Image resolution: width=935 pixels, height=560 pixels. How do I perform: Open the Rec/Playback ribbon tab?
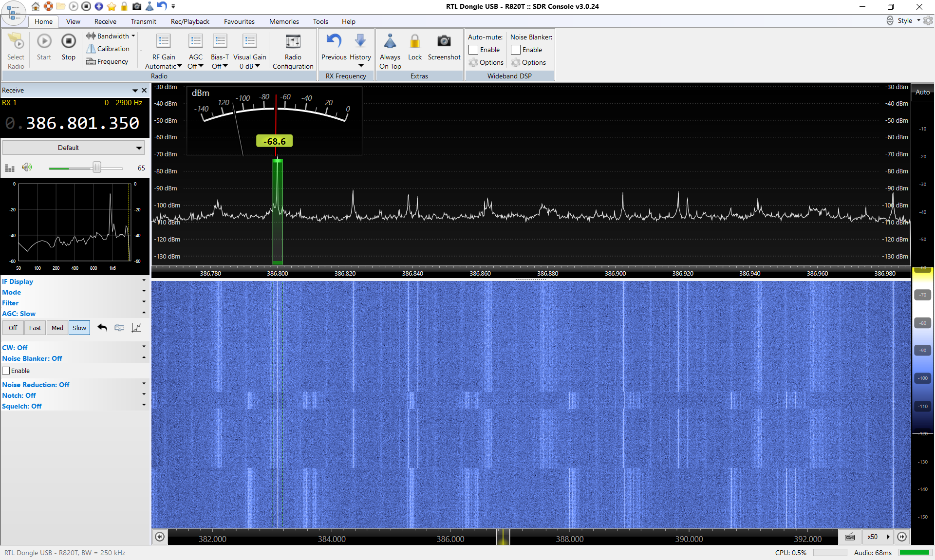tap(190, 21)
